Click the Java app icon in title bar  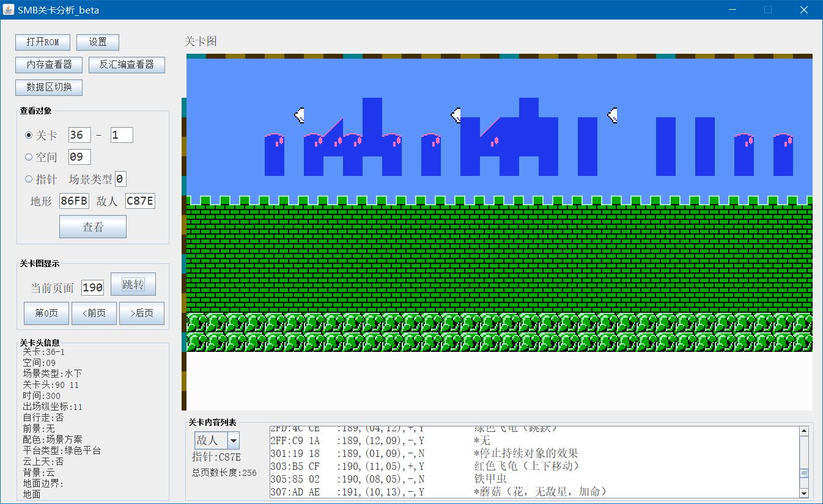tap(9, 10)
